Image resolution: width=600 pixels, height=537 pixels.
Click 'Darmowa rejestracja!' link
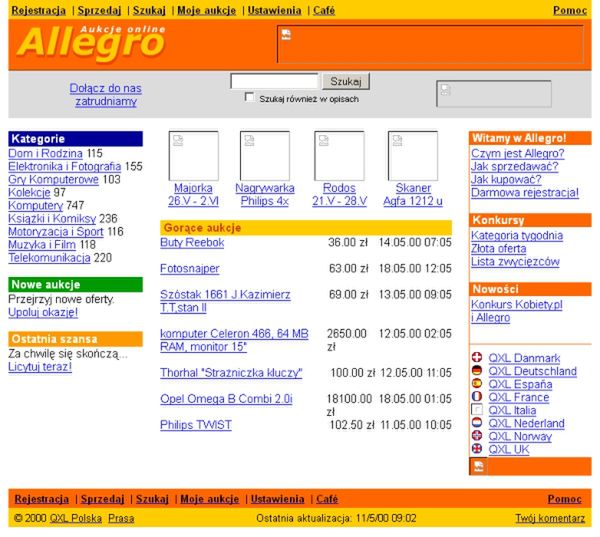(525, 192)
